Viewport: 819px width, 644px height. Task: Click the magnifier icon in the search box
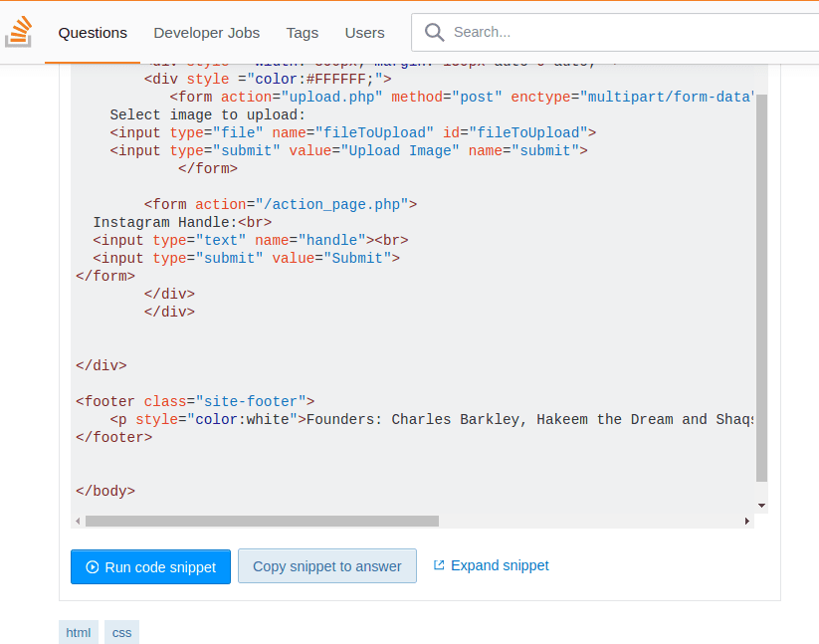click(x=434, y=33)
